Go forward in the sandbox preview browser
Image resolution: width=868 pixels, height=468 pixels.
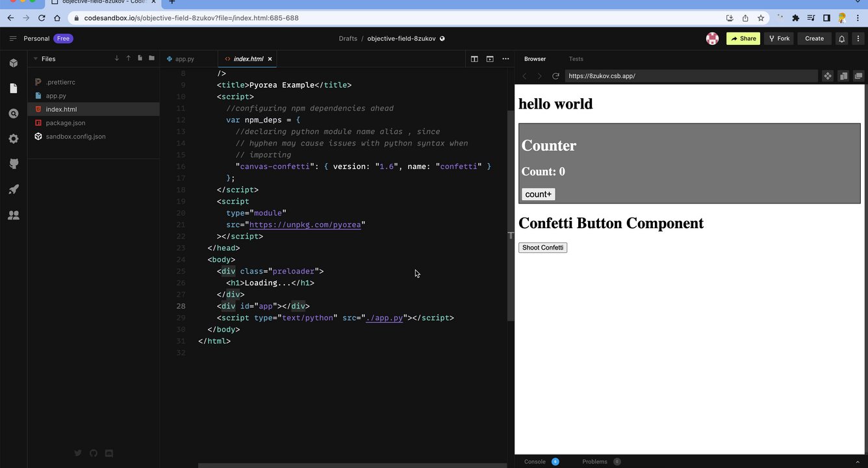[539, 76]
